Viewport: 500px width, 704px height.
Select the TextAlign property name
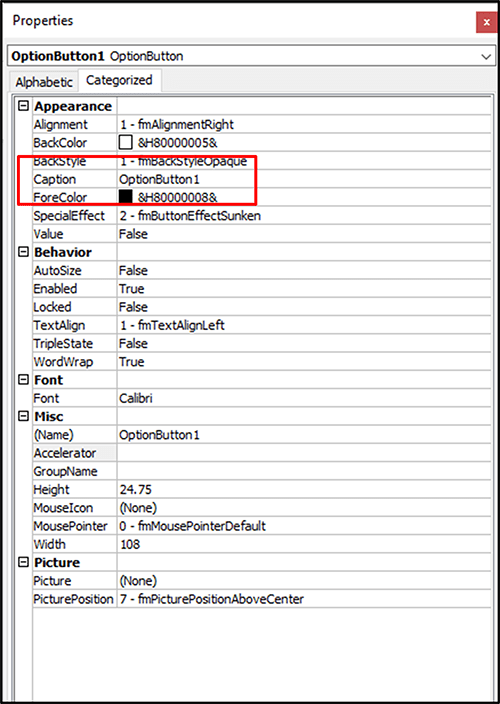pos(59,326)
